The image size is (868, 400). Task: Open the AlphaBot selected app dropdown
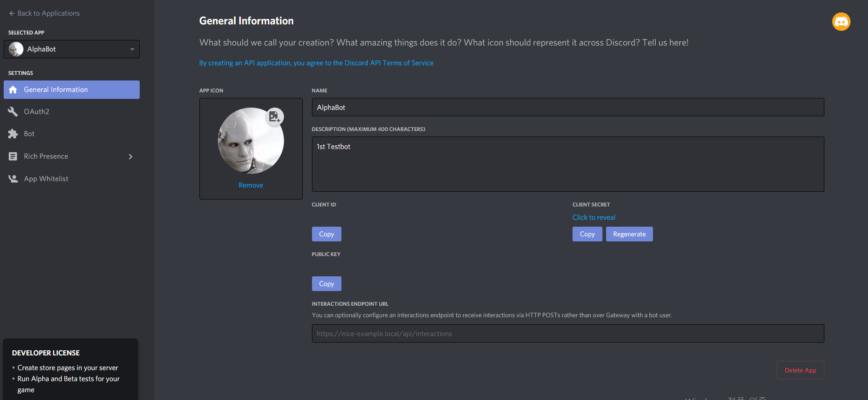(72, 49)
